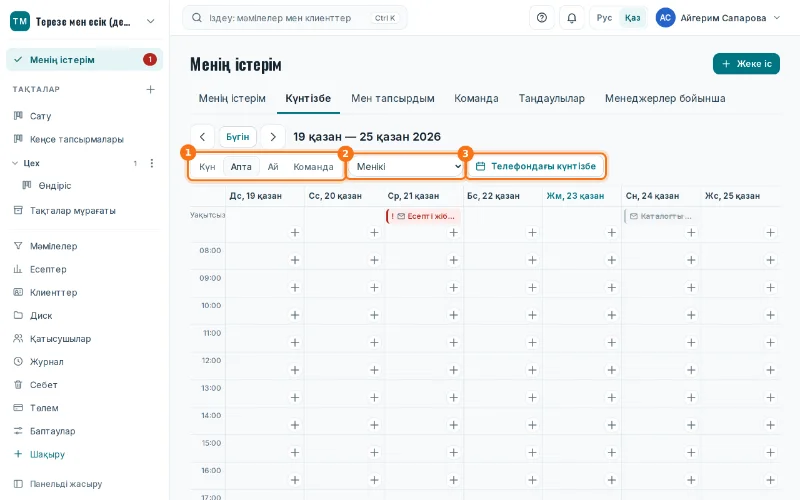Open the Менеджерлер бойынша tab
Screen dimensions: 800x500
coord(665,98)
